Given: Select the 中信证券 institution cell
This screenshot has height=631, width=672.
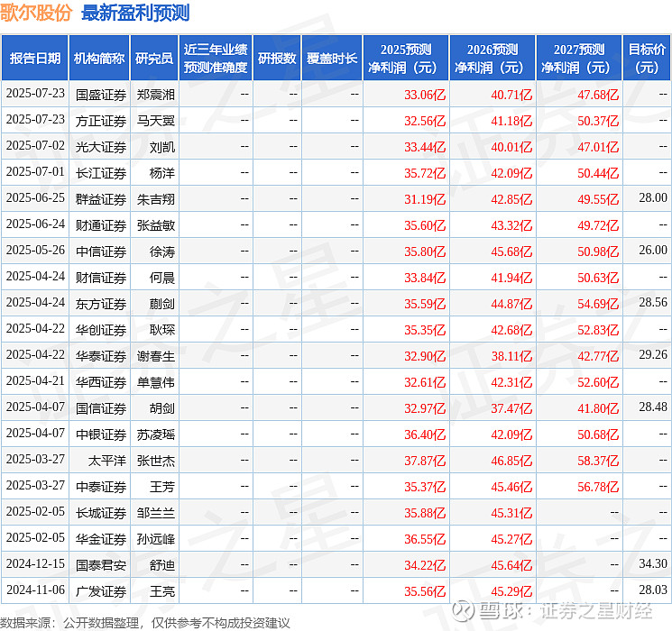Looking at the screenshot, I should pos(101,251).
